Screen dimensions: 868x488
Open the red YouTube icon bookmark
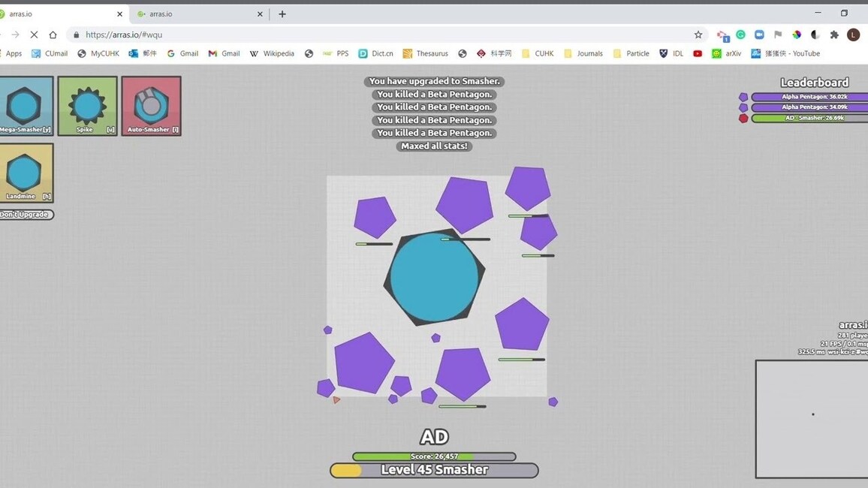698,53
